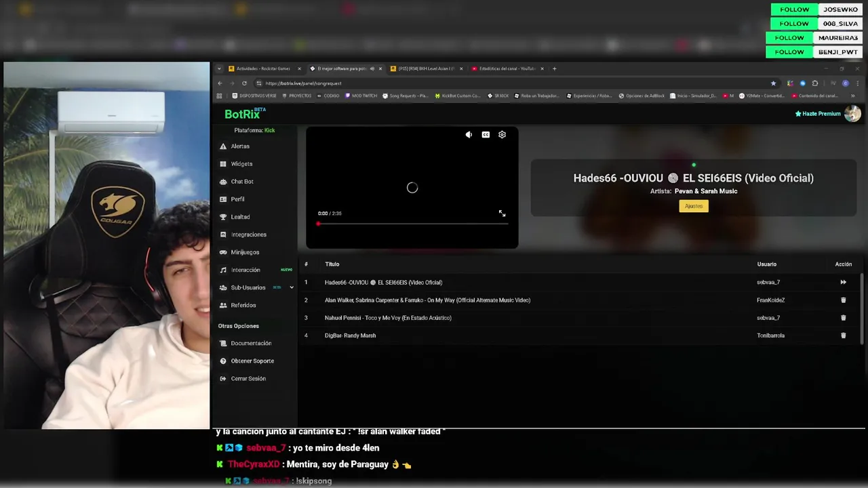The height and width of the screenshot is (488, 868).
Task: Click the yellow Ajustes button
Action: [694, 206]
